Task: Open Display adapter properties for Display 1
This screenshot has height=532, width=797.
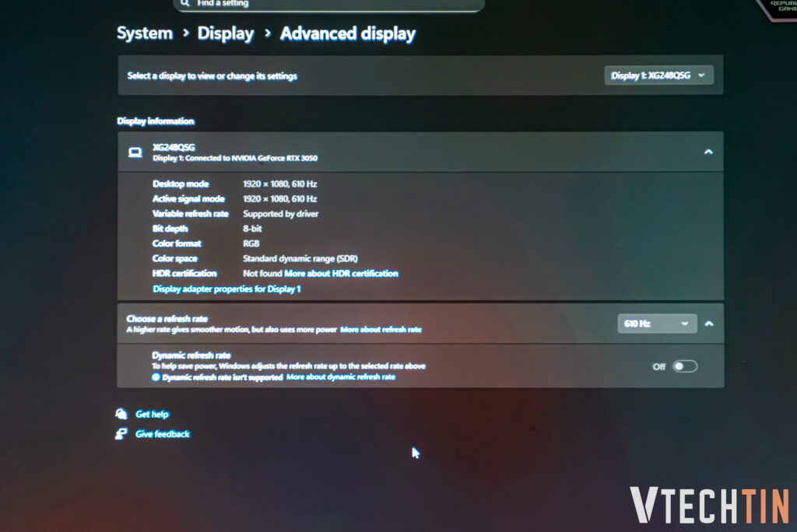Action: point(226,289)
